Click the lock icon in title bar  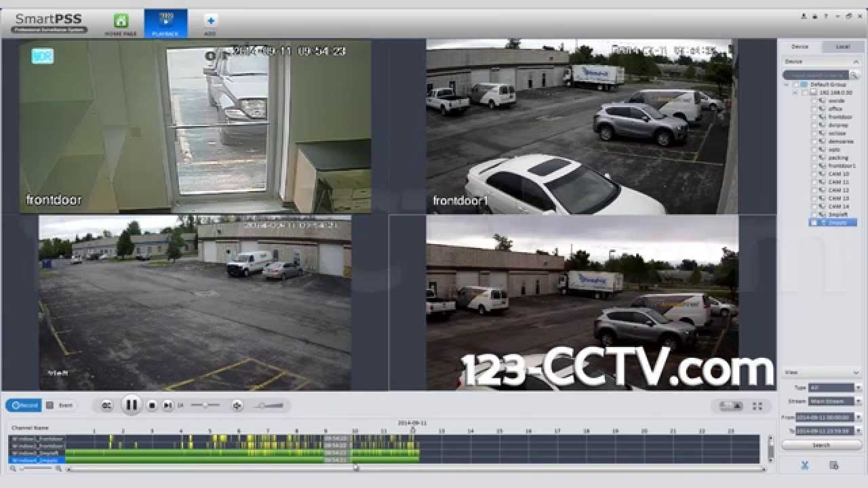point(814,16)
